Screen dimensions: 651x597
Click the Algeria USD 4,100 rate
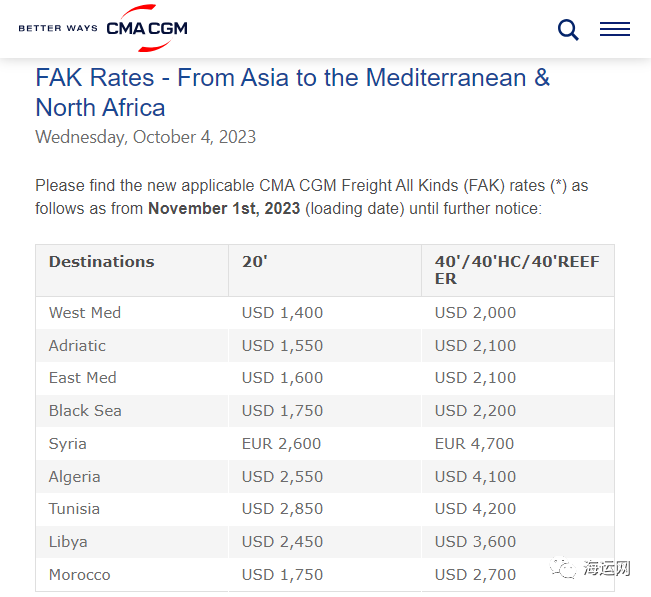pos(475,476)
